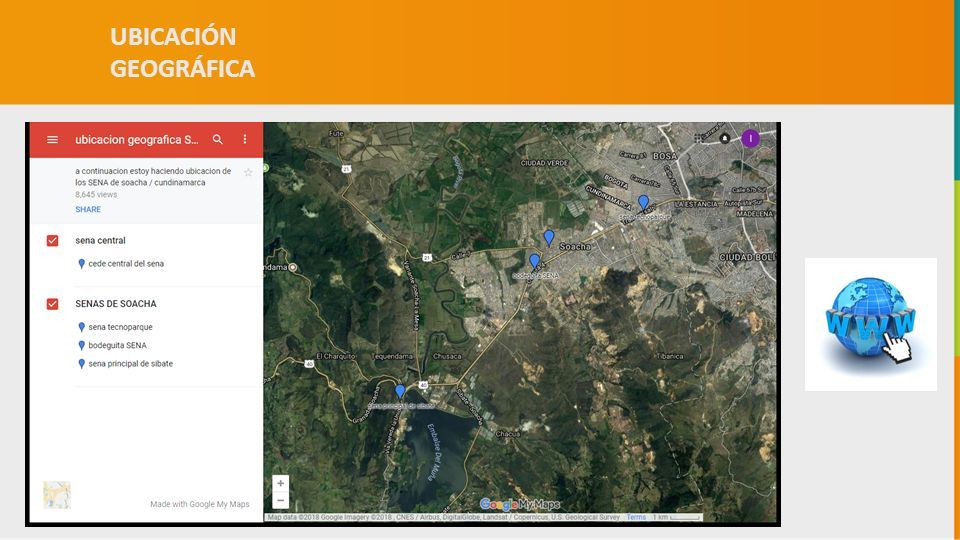Screen dimensions: 960x540
Task: Click the Embalse Del Muña label
Action: pyautogui.click(x=434, y=452)
